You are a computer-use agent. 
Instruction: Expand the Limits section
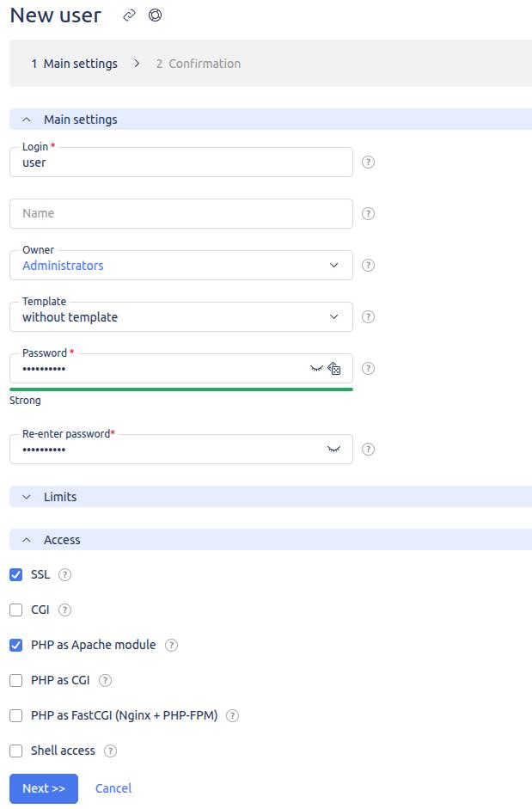(271, 497)
